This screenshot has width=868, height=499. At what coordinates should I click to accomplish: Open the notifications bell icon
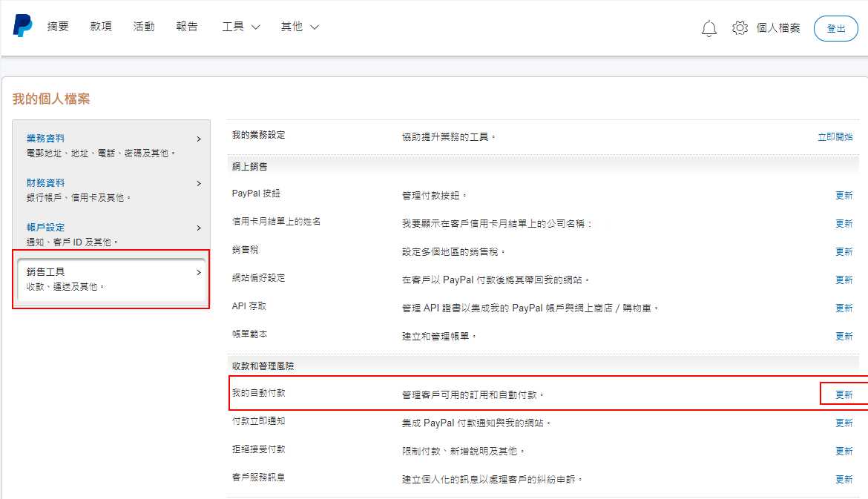pos(709,27)
